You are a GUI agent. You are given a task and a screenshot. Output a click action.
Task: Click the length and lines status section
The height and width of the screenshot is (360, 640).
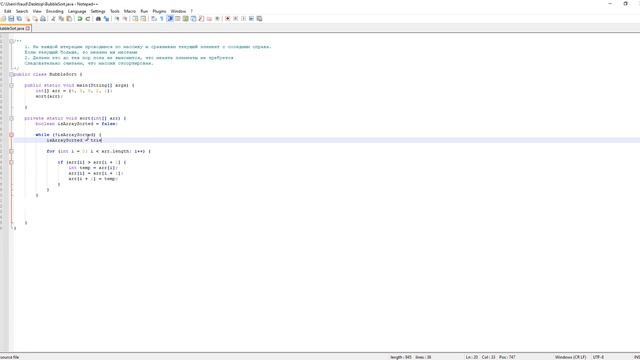click(x=411, y=357)
